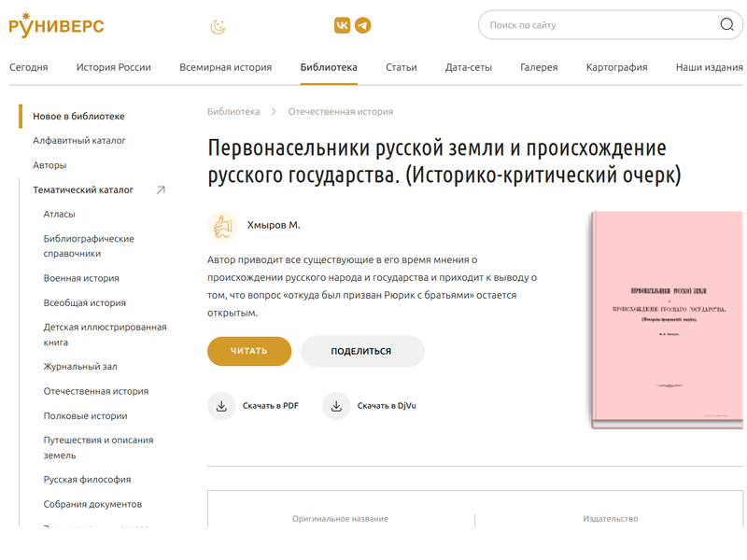Open the Telegram channel icon

[x=363, y=25]
